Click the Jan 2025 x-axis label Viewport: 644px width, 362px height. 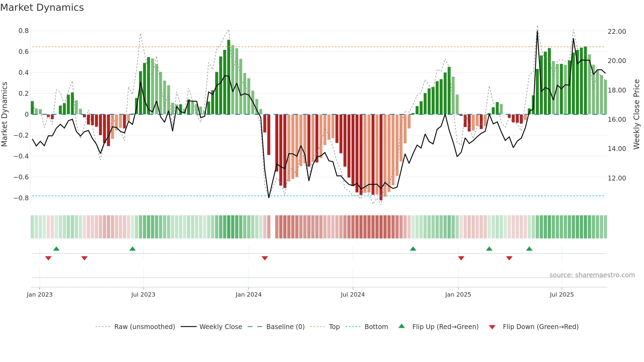[458, 294]
